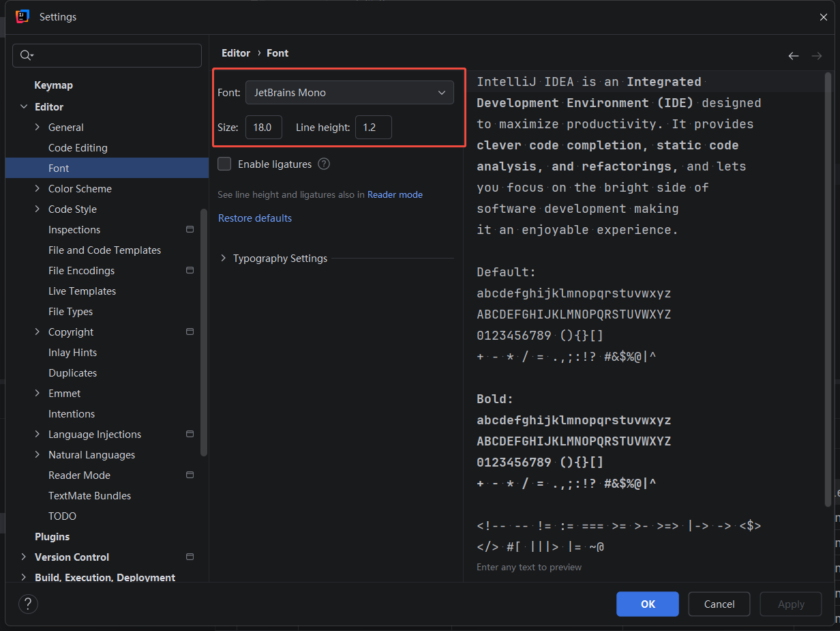Viewport: 840px width, 631px height.
Task: Expand the Build, Execution, Deployment chevron
Action: [x=24, y=578]
